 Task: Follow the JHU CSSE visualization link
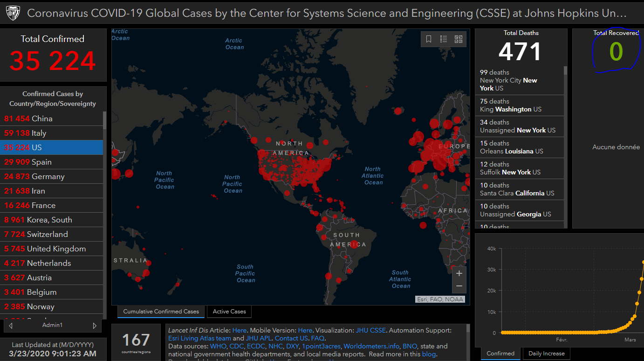[x=370, y=330]
